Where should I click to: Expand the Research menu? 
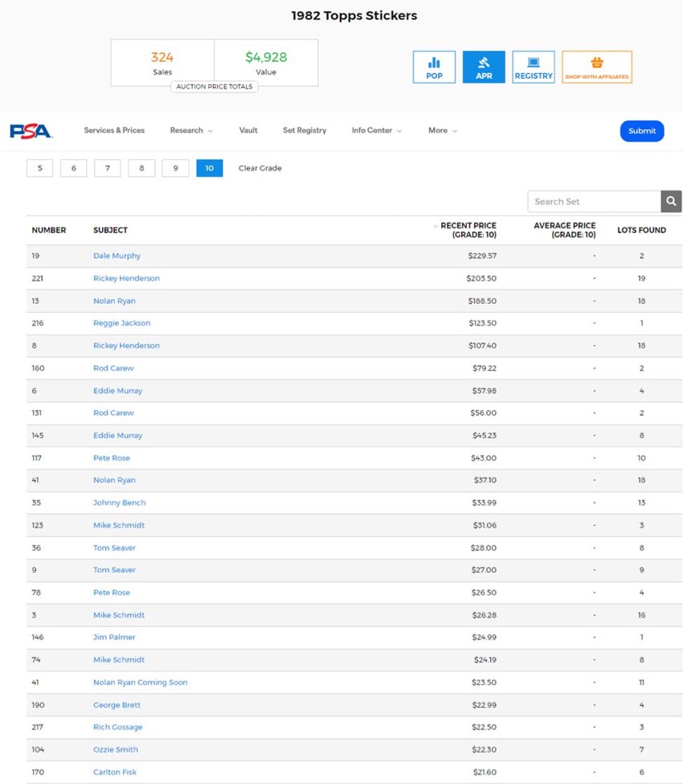pyautogui.click(x=191, y=130)
